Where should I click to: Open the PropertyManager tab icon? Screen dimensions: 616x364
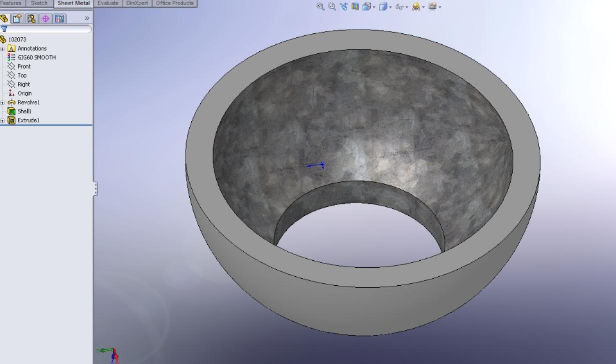tap(17, 19)
